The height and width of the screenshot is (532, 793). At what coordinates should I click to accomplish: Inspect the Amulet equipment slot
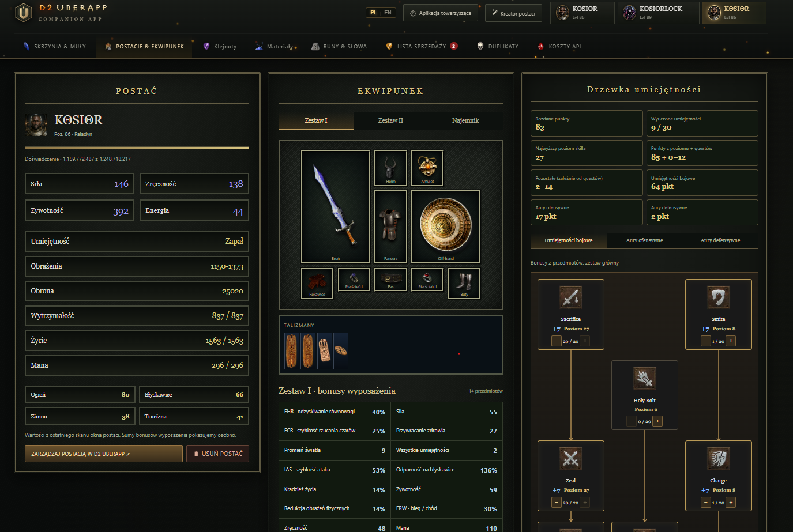click(427, 168)
